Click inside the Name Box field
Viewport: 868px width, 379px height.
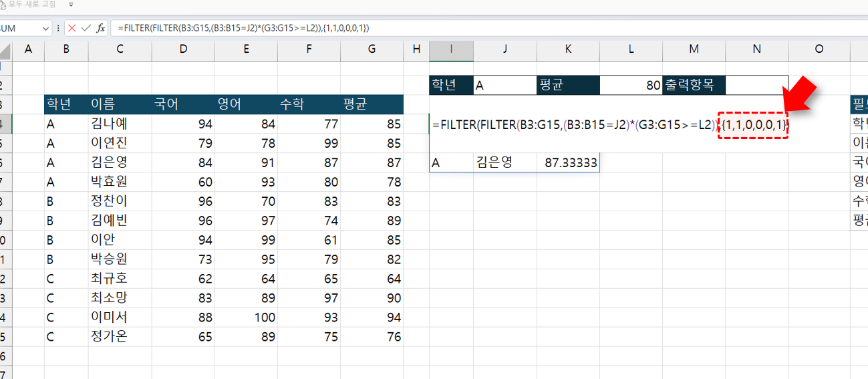tap(20, 28)
